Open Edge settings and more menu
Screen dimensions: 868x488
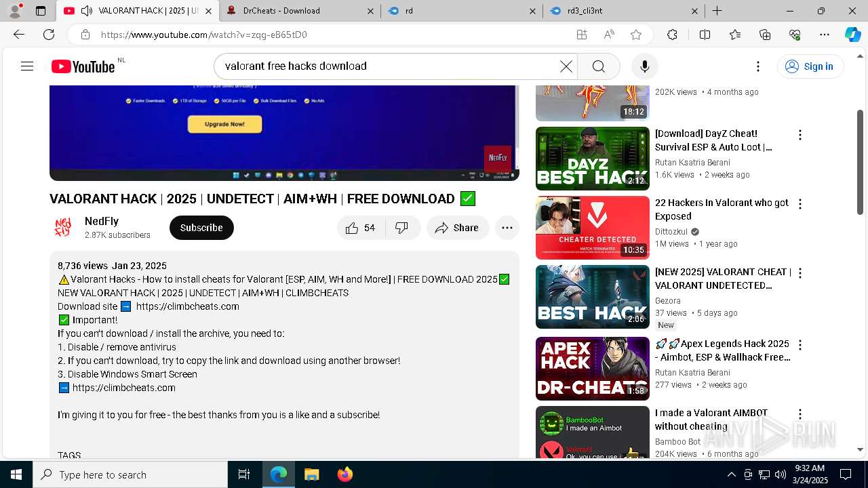coord(825,35)
